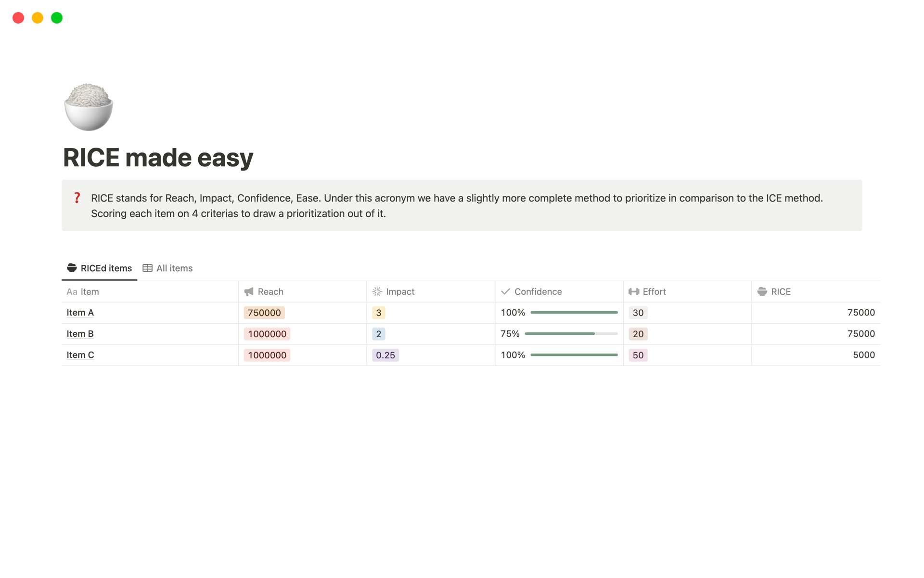Click the table icon beside All items
This screenshot has height=578, width=924.
click(148, 268)
